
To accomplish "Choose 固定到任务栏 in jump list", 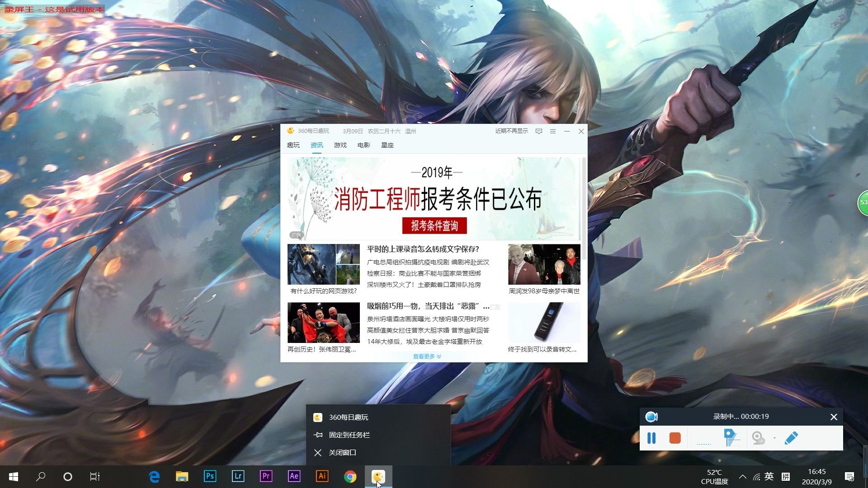I will click(378, 435).
